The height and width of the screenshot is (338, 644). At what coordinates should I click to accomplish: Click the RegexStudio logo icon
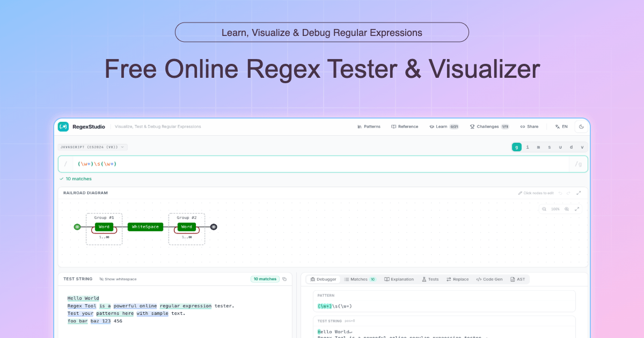click(x=63, y=127)
